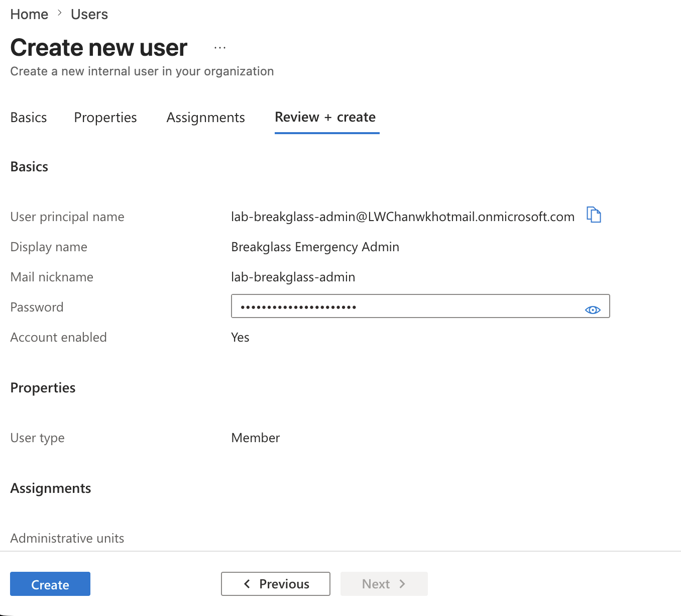Viewport: 681px width, 616px height.
Task: Click the Member user type value
Action: point(256,438)
